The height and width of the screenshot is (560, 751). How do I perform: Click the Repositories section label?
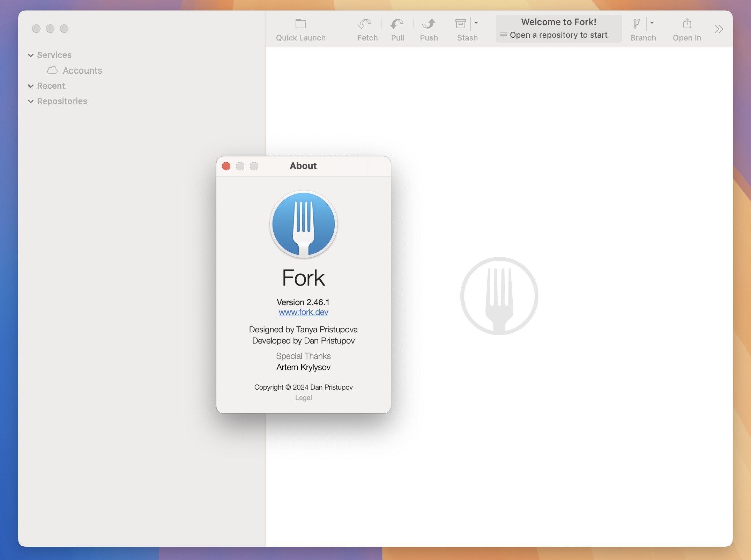(x=62, y=101)
